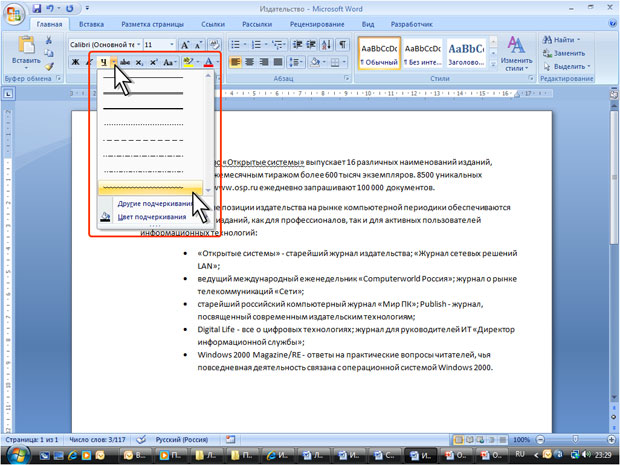Image resolution: width=620 pixels, height=465 pixels.
Task: Click the Office round button
Action: [x=14, y=14]
